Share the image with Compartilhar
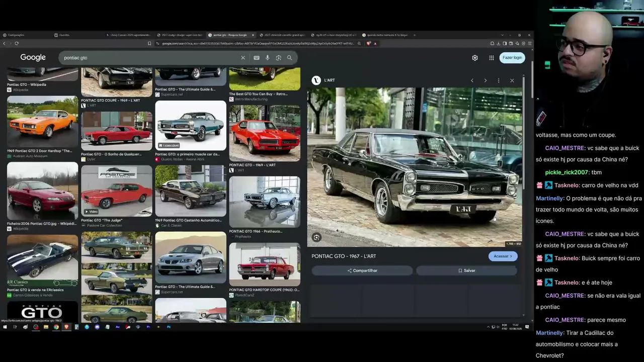This screenshot has width=644, height=362. (x=362, y=270)
